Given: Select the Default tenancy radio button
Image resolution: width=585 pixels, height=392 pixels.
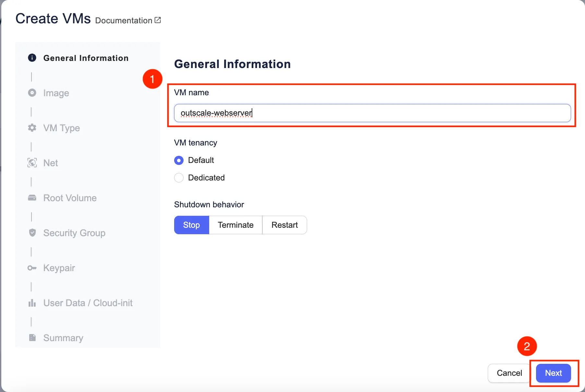Looking at the screenshot, I should [x=179, y=160].
